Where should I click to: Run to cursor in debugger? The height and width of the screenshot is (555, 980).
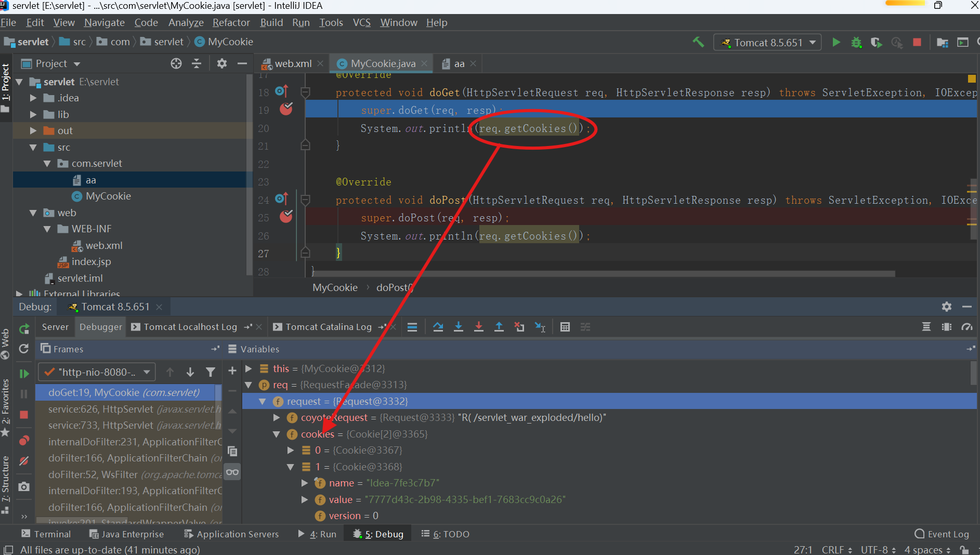pos(540,327)
